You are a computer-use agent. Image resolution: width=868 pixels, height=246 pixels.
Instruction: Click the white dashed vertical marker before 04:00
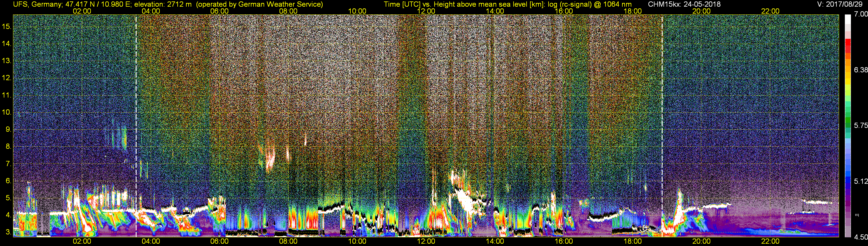(136, 126)
